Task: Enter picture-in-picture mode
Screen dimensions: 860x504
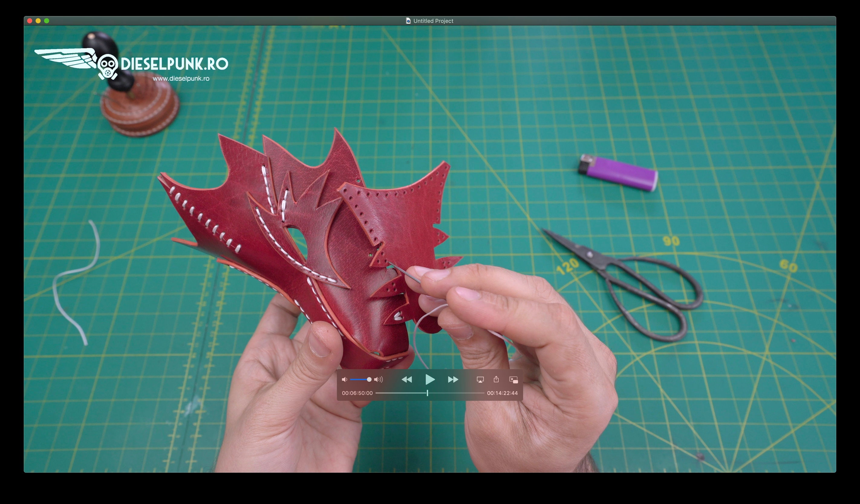Action: click(513, 380)
